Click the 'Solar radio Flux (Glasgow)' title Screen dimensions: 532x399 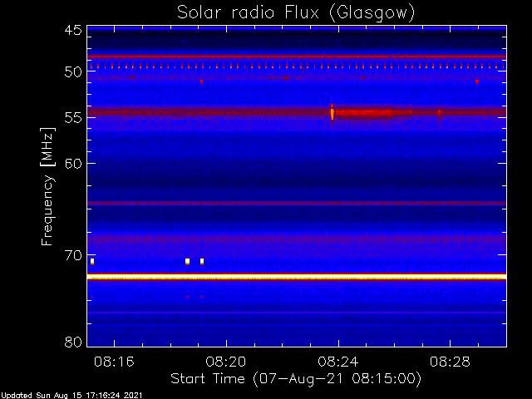[296, 13]
